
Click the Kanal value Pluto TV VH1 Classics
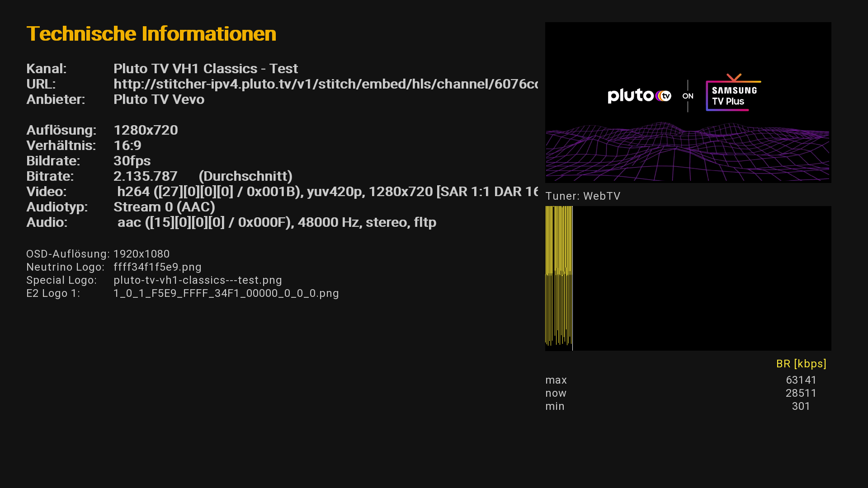tap(205, 69)
